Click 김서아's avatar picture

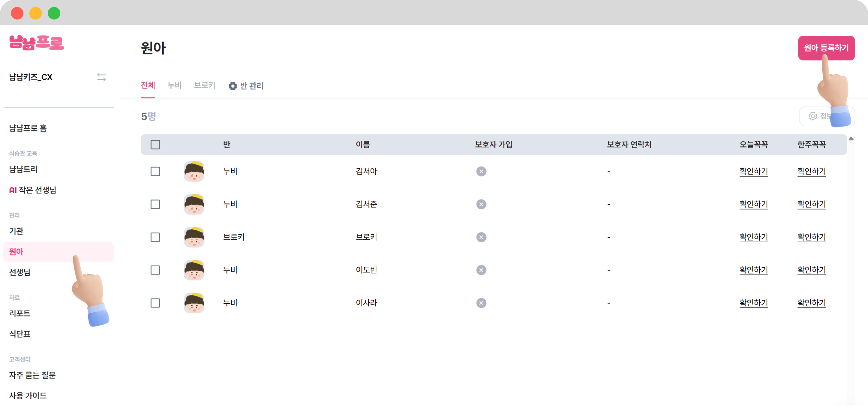[x=194, y=171]
